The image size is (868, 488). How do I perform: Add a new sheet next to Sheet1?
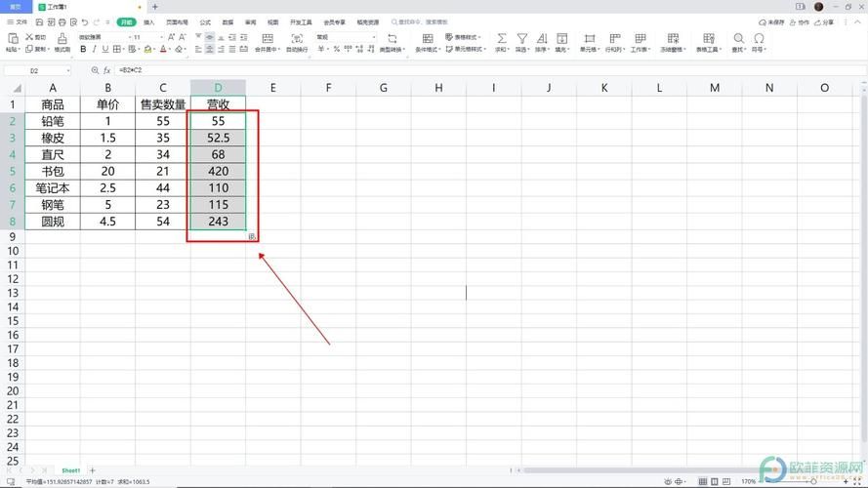93,470
